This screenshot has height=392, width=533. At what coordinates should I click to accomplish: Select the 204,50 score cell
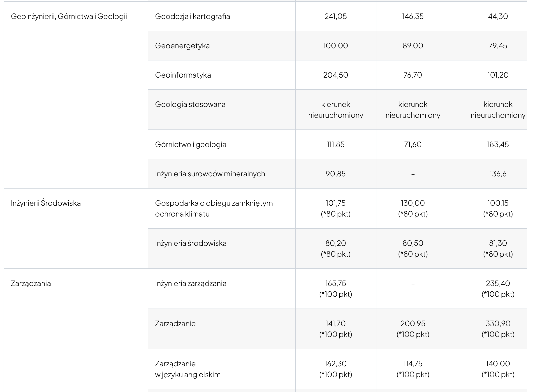pyautogui.click(x=336, y=75)
